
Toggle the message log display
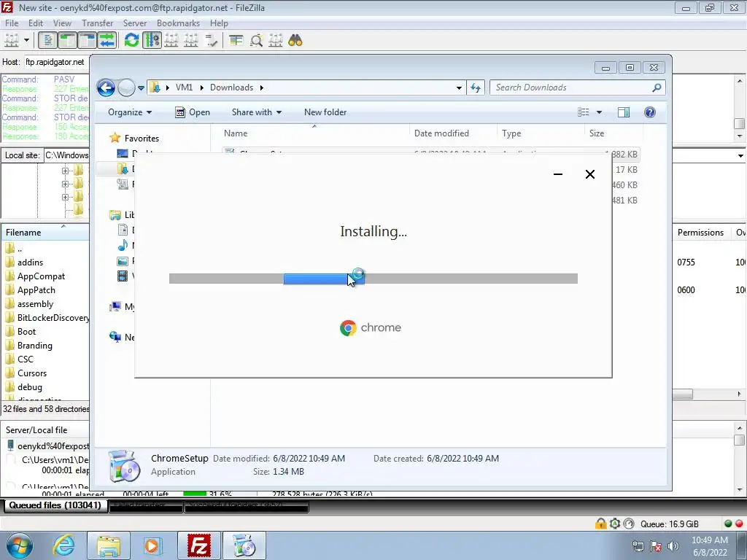coord(47,41)
